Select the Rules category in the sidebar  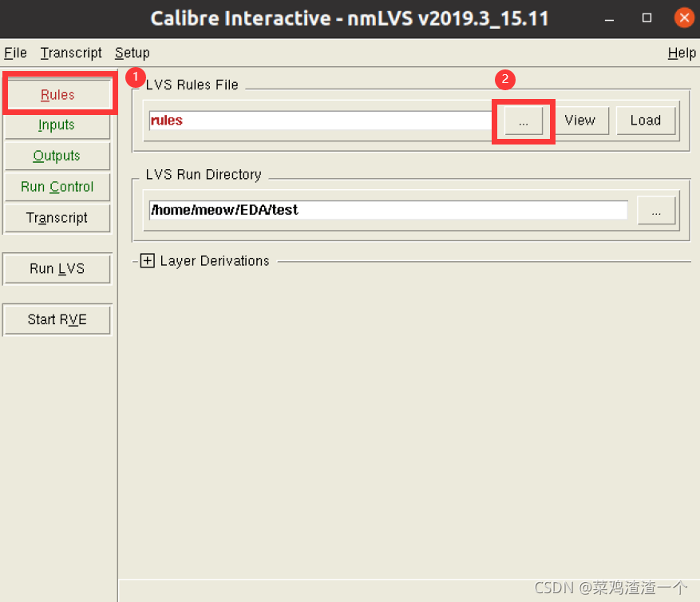(x=57, y=94)
